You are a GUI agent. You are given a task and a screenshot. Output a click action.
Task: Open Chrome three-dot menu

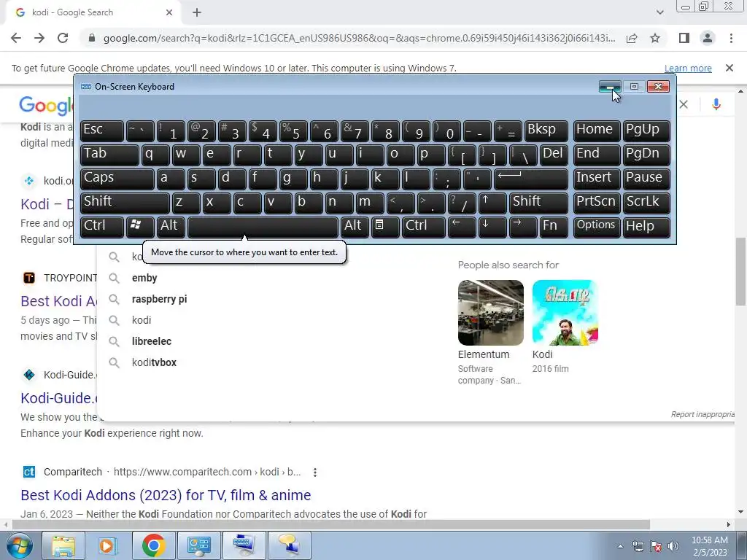tap(731, 38)
